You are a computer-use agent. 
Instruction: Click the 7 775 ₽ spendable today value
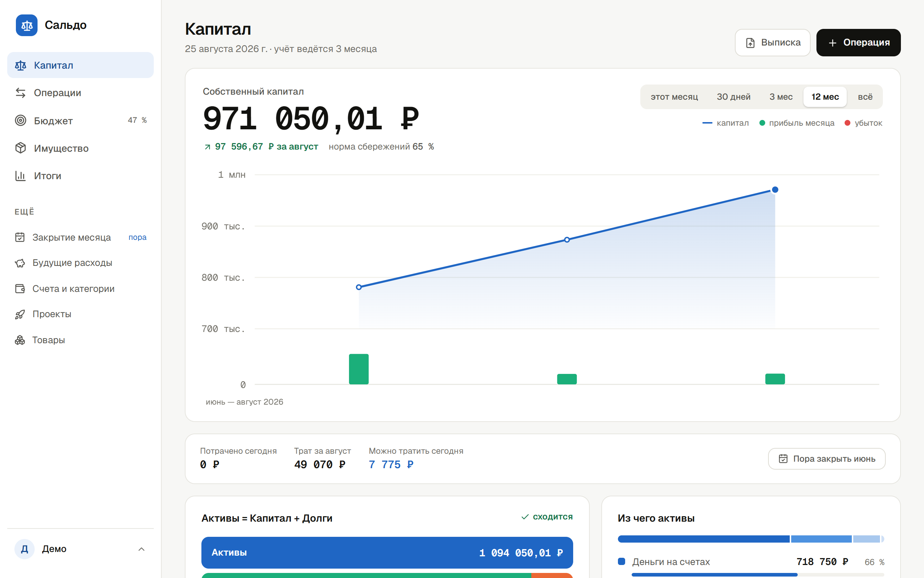(x=391, y=465)
